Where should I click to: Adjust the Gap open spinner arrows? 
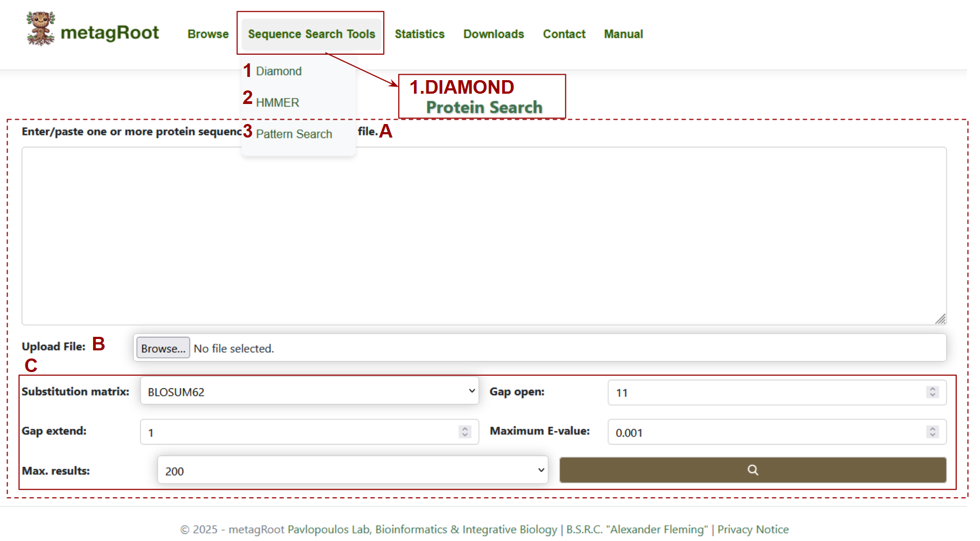[932, 392]
